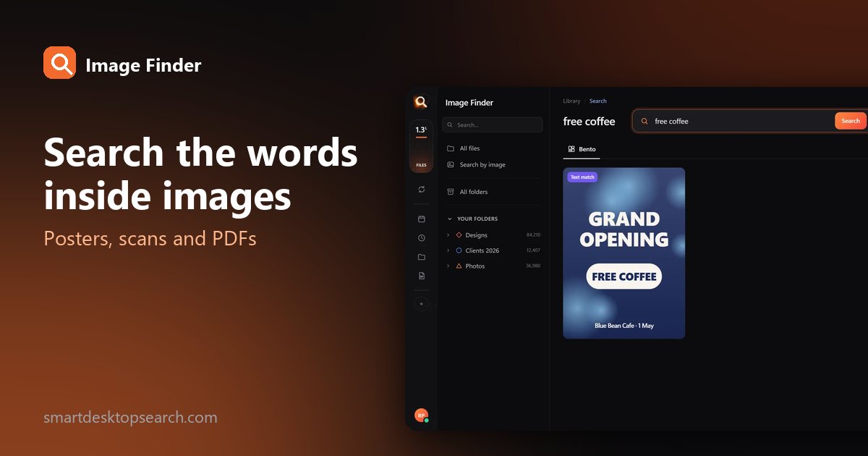
Task: Open the calendar icon in the rail
Action: [422, 219]
